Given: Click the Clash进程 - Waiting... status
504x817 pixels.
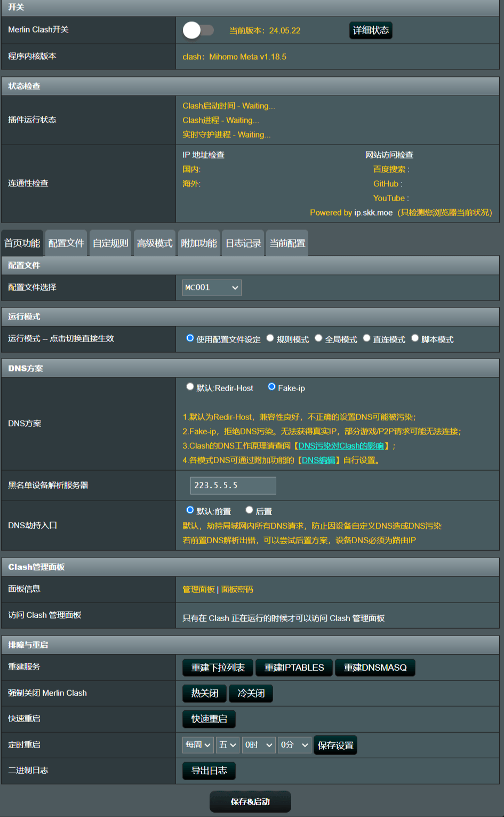Looking at the screenshot, I should 221,121.
